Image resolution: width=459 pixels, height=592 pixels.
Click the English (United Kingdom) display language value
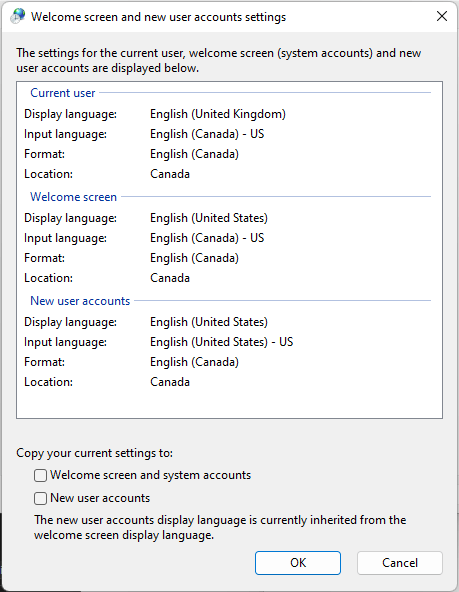(218, 114)
